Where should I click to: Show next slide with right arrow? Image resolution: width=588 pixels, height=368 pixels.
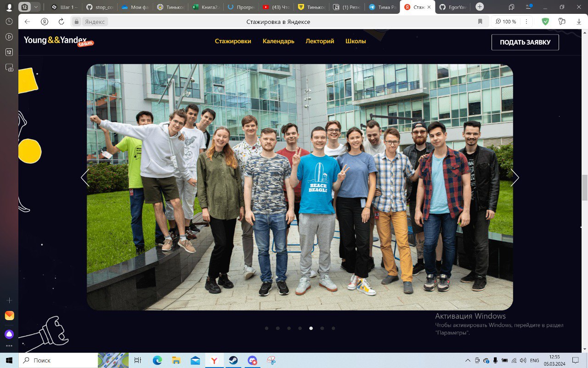[x=514, y=178]
